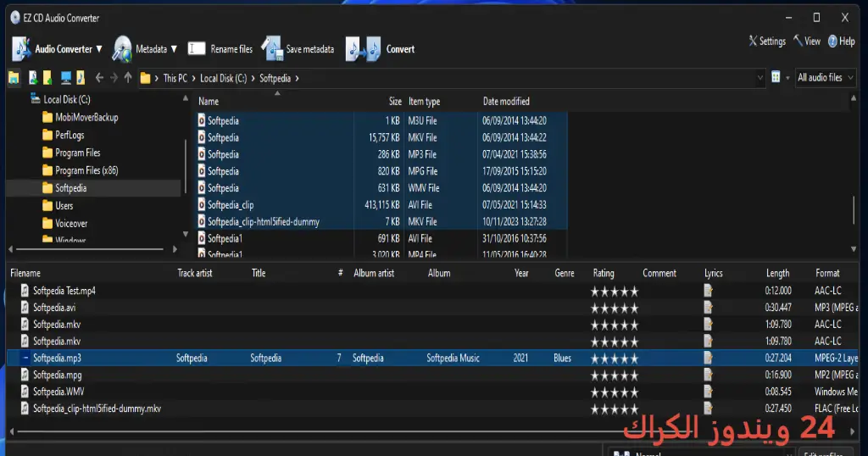Viewport: 868px width, 456px height.
Task: Click Softpedia Music album cell
Action: pyautogui.click(x=453, y=358)
